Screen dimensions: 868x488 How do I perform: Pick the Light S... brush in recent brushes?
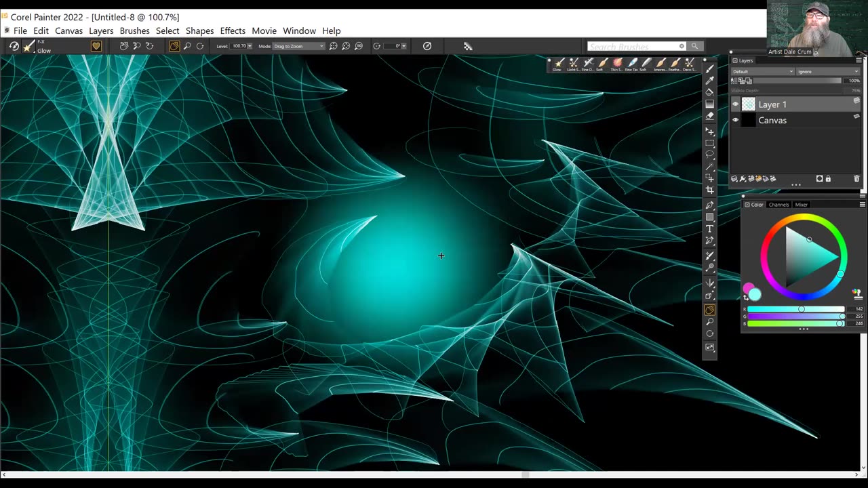(573, 64)
